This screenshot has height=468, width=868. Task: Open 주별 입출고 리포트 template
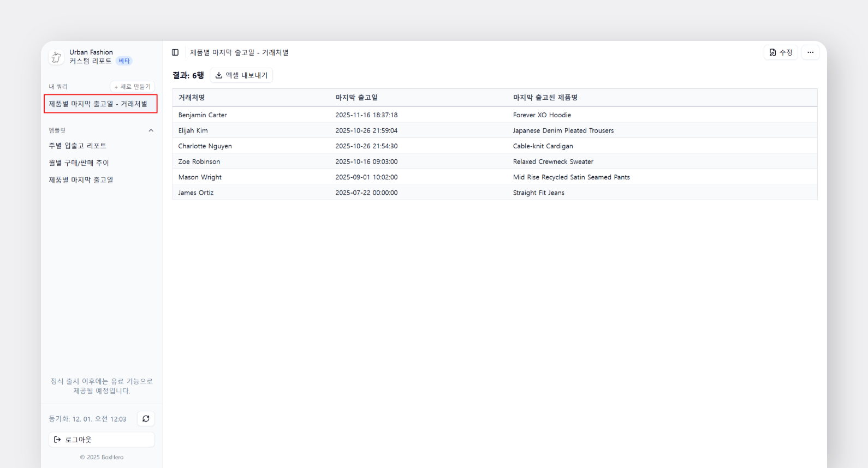pyautogui.click(x=78, y=146)
